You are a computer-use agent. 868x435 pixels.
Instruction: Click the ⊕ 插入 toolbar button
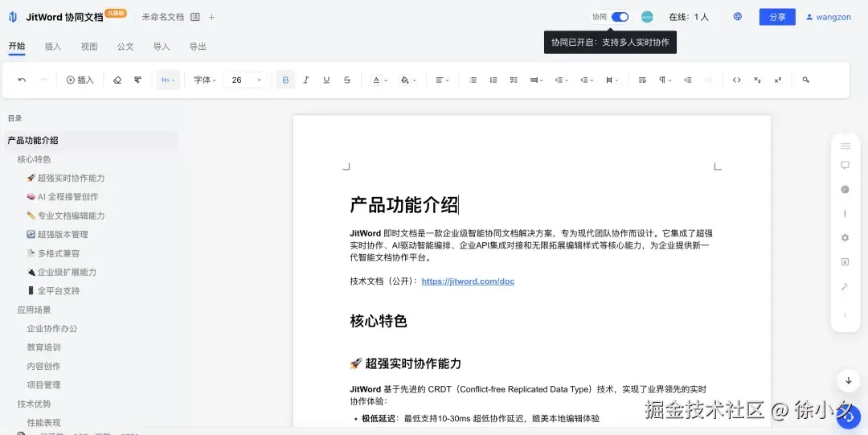tap(80, 80)
